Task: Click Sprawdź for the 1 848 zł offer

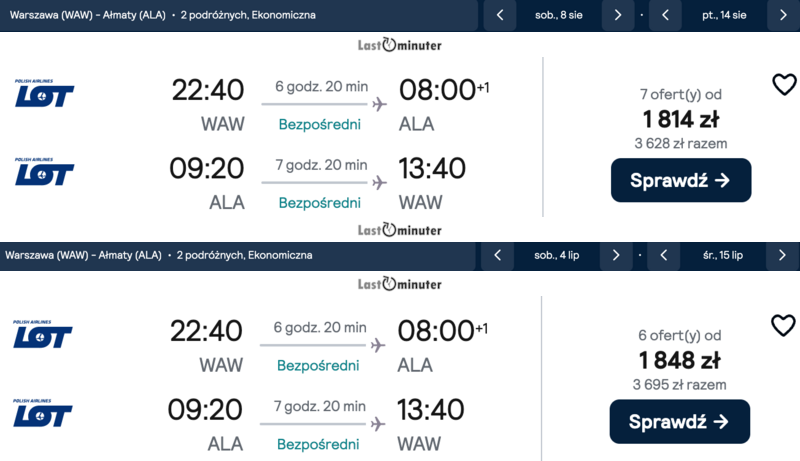Action: tap(679, 421)
